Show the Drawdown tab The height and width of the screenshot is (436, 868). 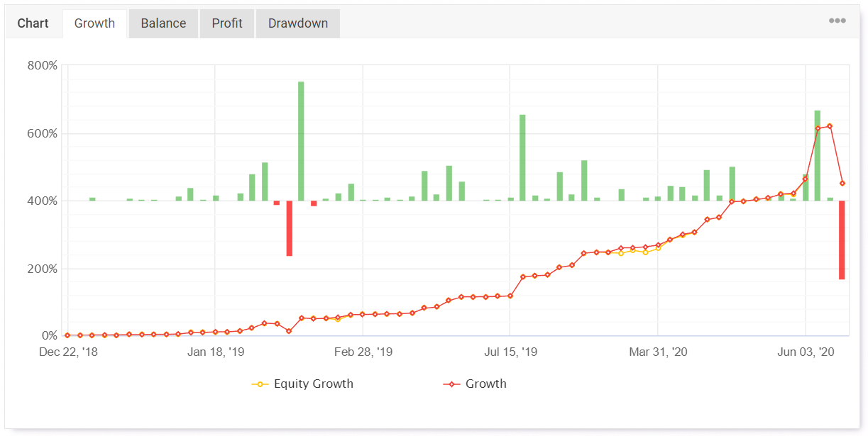pos(298,23)
